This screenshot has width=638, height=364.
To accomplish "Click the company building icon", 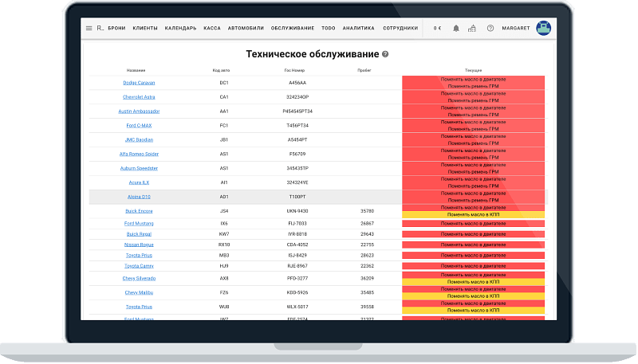I will pyautogui.click(x=472, y=28).
